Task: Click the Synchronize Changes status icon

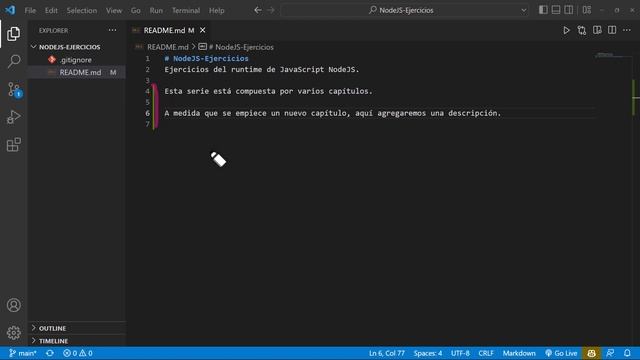Action: point(50,353)
